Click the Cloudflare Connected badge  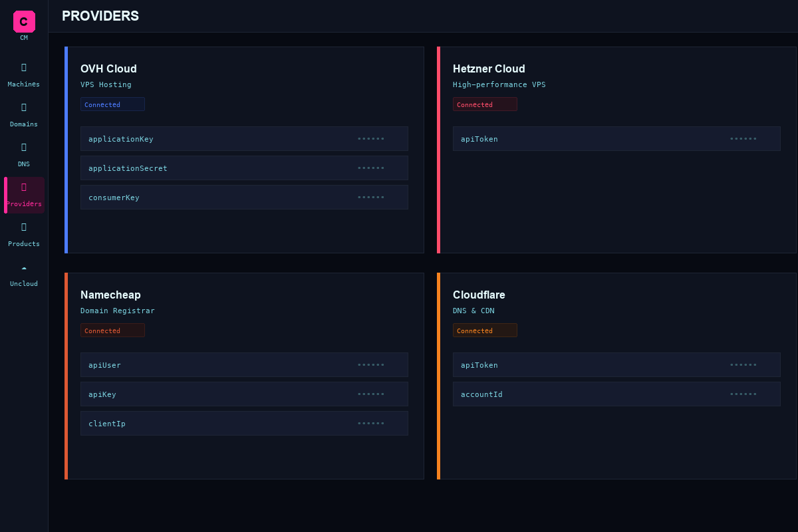pos(485,331)
